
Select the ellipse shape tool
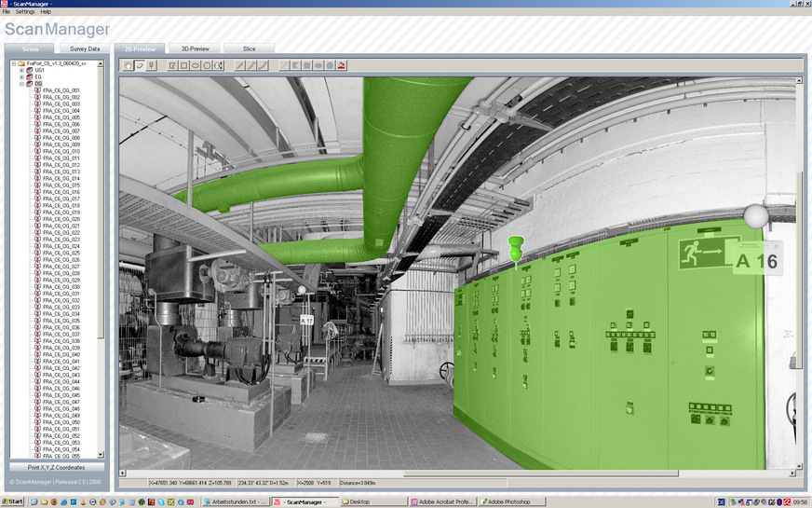(x=196, y=65)
